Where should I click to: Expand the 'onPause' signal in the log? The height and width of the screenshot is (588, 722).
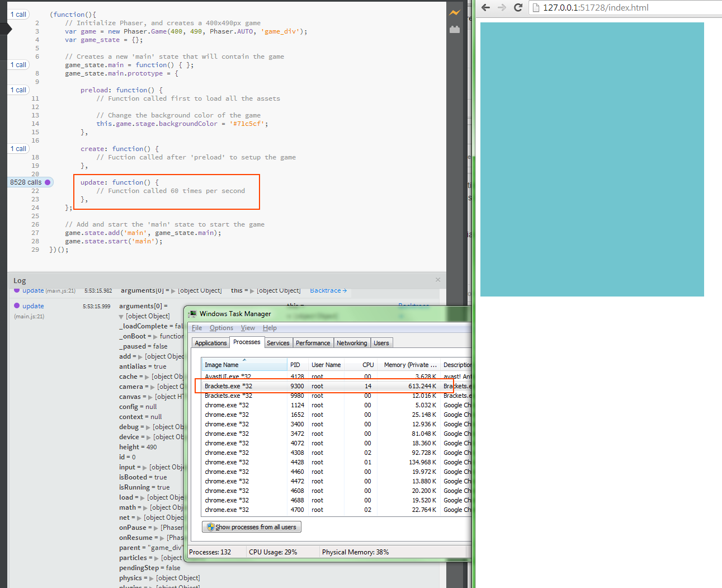coord(156,528)
